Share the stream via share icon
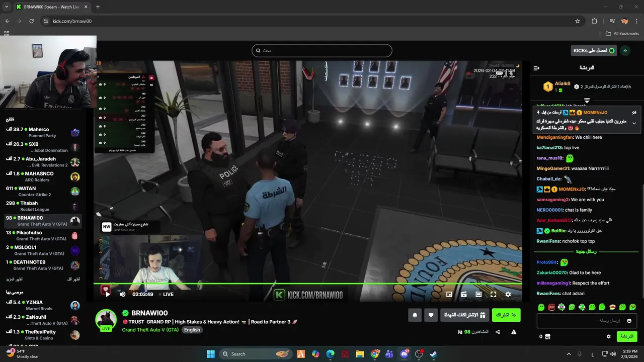Viewport: 644px width, 362px height. [498, 332]
